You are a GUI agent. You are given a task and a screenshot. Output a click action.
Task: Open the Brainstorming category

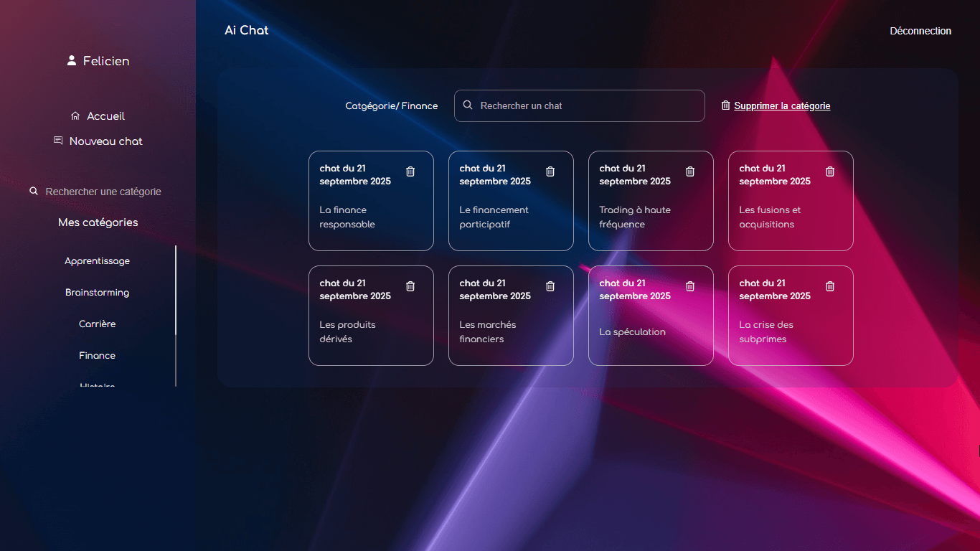(x=98, y=293)
